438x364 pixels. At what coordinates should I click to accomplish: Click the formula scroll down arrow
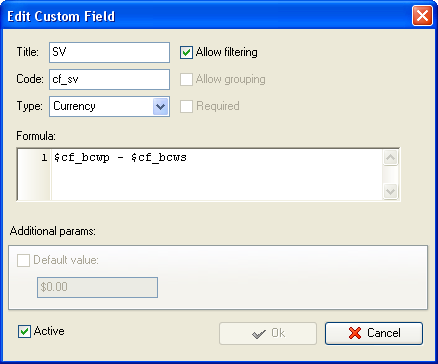tap(390, 191)
